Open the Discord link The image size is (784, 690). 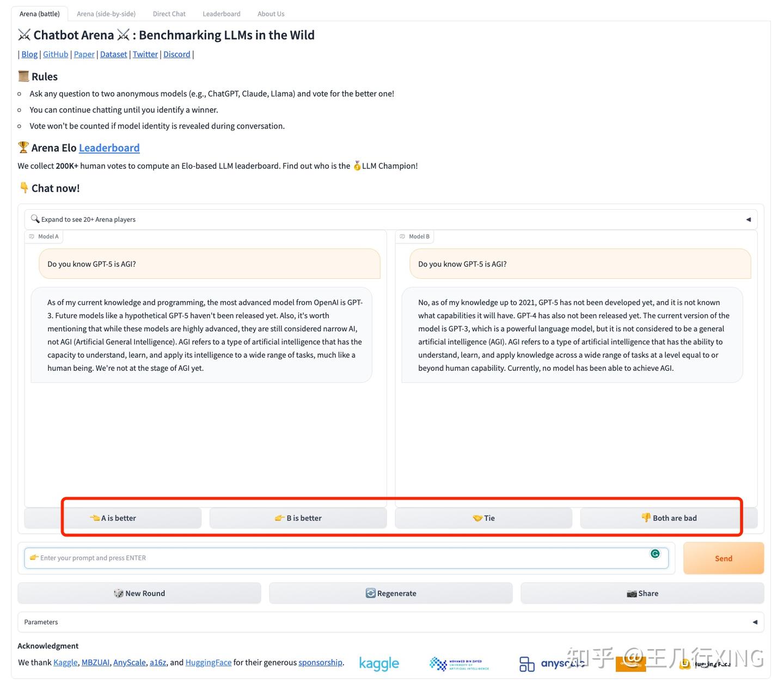(x=176, y=54)
